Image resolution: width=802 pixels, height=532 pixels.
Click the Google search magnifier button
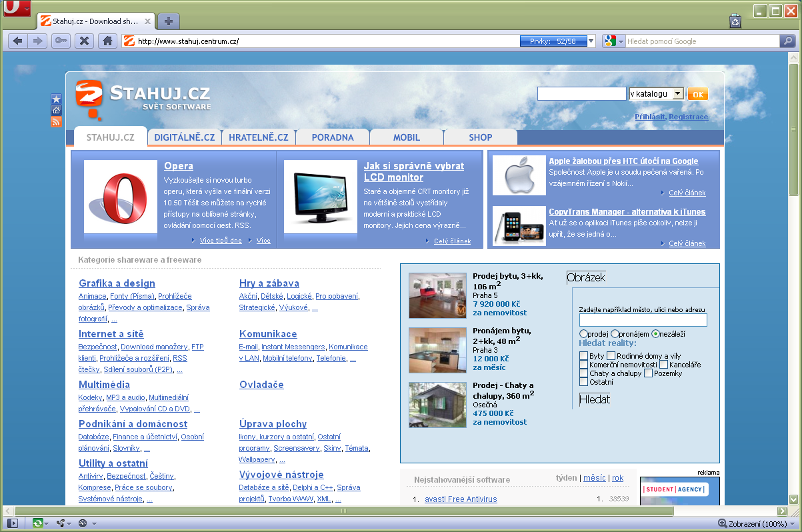click(x=788, y=41)
